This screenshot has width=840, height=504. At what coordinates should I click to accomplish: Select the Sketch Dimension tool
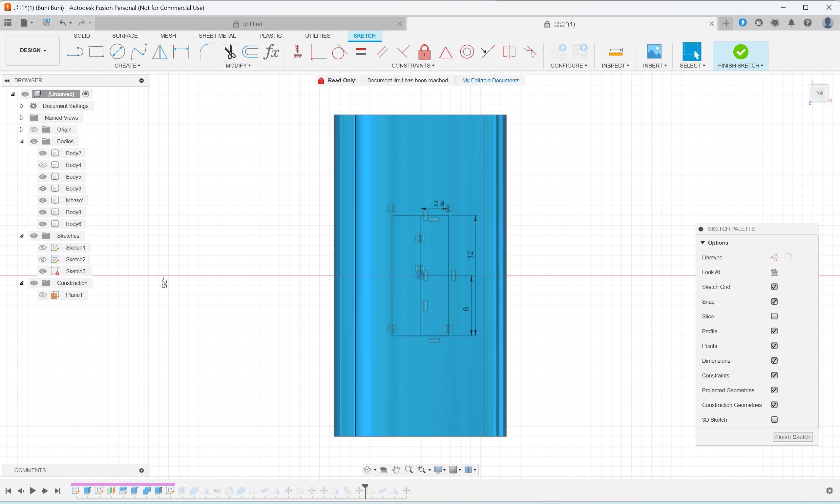coord(181,52)
